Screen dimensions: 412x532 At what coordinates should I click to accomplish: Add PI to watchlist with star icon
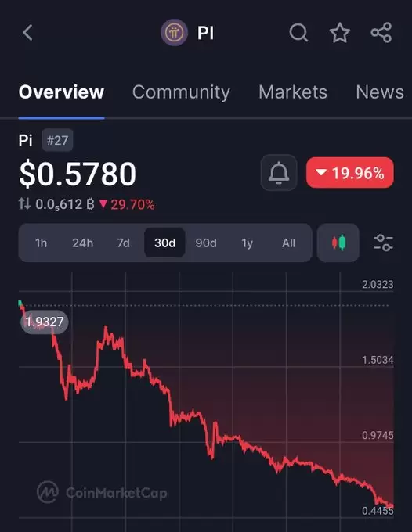340,33
